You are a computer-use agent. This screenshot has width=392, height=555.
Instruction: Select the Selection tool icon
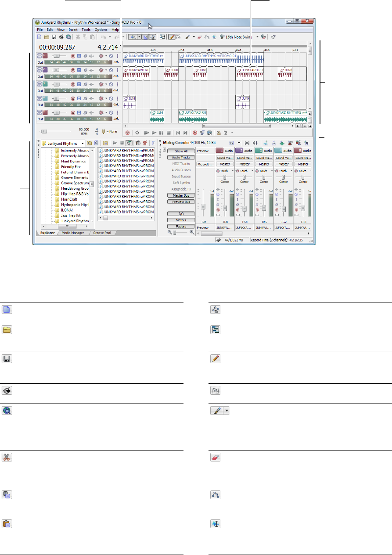tap(179, 37)
